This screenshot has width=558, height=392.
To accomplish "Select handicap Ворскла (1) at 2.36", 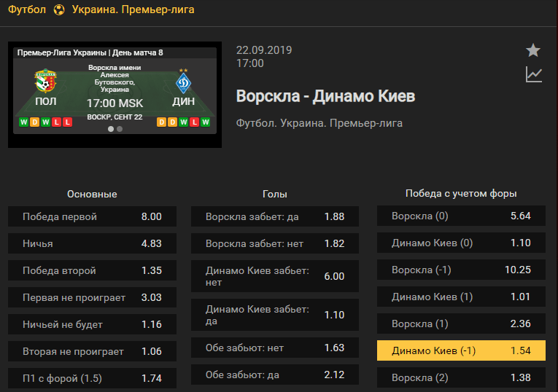I will click(461, 324).
